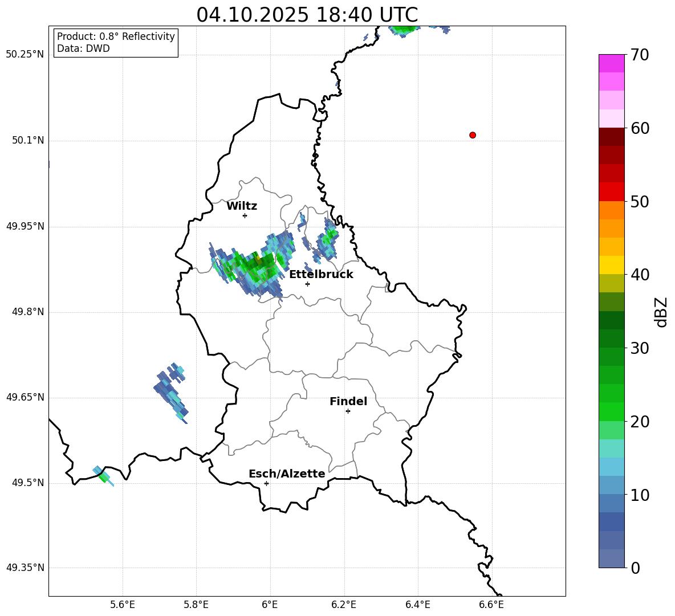Click the Findel label
Screen dimensions: 675x616
tap(348, 401)
